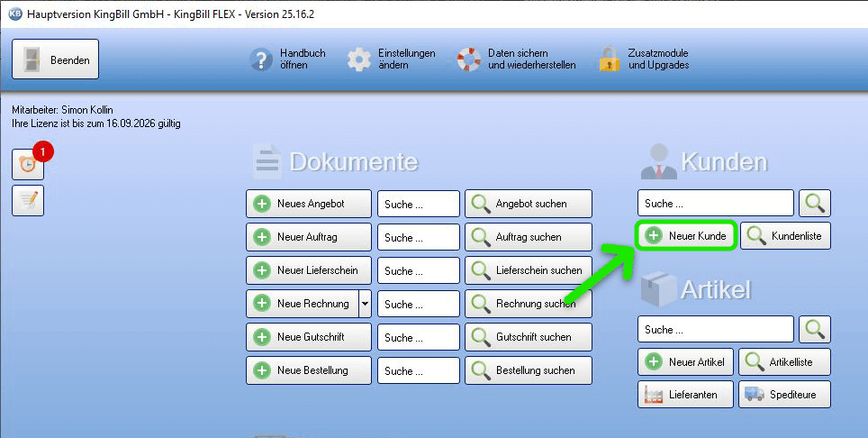This screenshot has height=438, width=868.
Task: Click the Artikel search magnifier button
Action: tap(815, 330)
